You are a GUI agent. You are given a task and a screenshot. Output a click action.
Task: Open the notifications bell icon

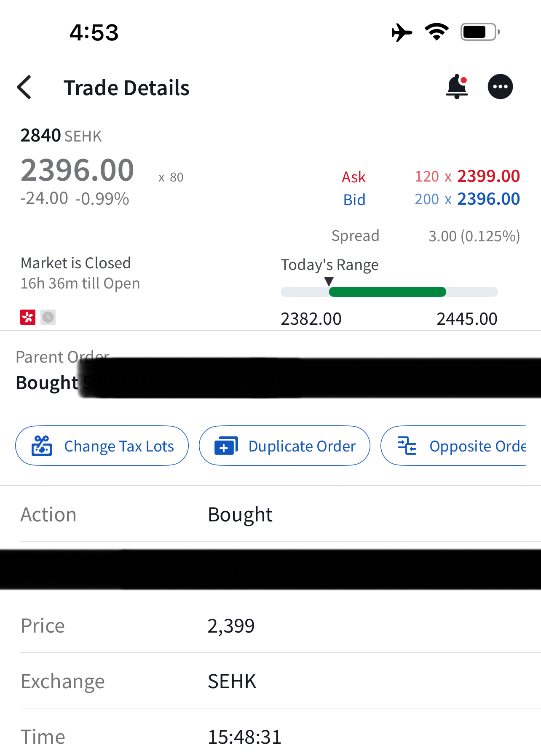click(x=457, y=87)
